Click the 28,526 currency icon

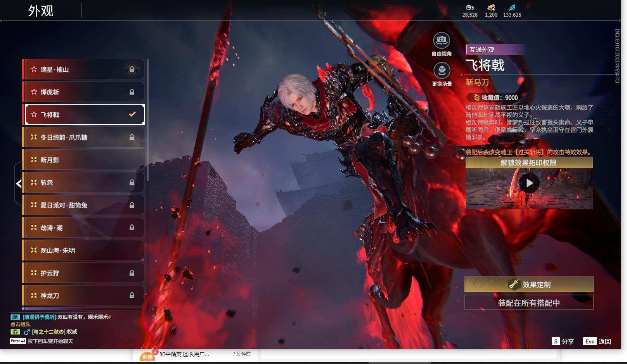[470, 7]
